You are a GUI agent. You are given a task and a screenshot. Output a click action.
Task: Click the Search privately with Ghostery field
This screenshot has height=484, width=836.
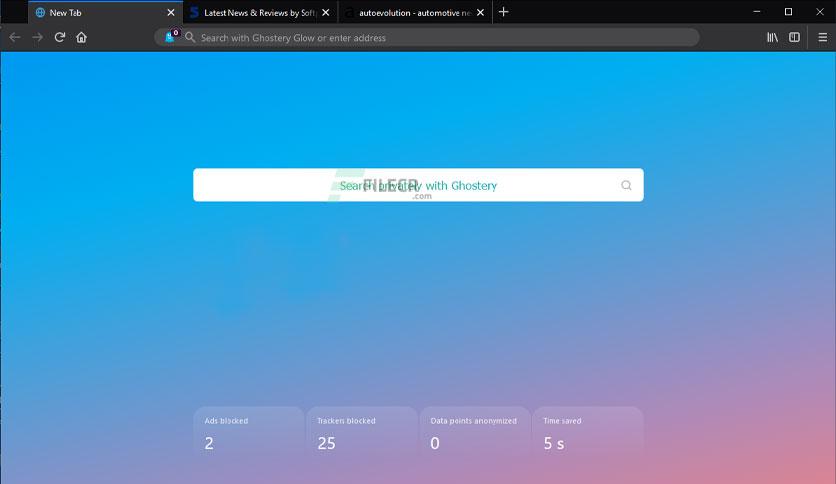[418, 185]
